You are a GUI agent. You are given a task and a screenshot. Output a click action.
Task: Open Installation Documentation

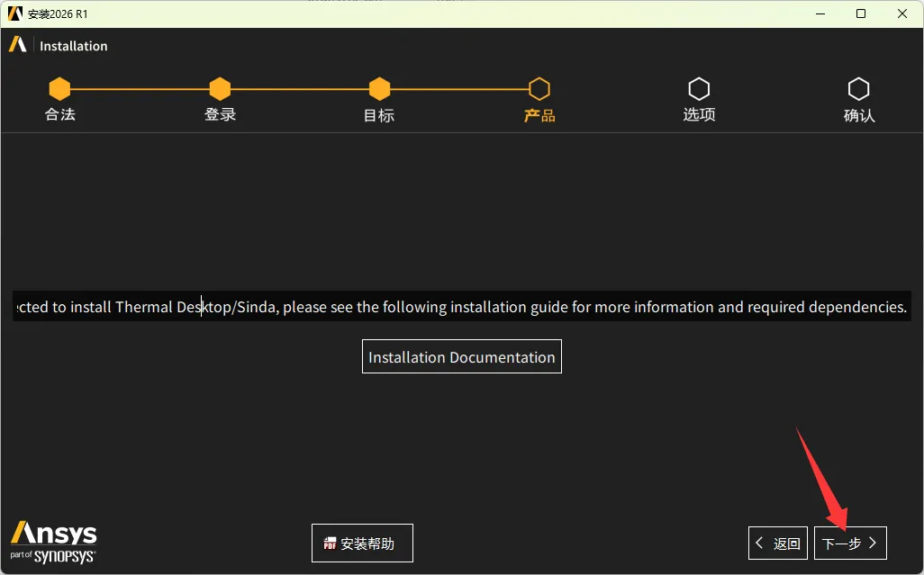coord(461,356)
